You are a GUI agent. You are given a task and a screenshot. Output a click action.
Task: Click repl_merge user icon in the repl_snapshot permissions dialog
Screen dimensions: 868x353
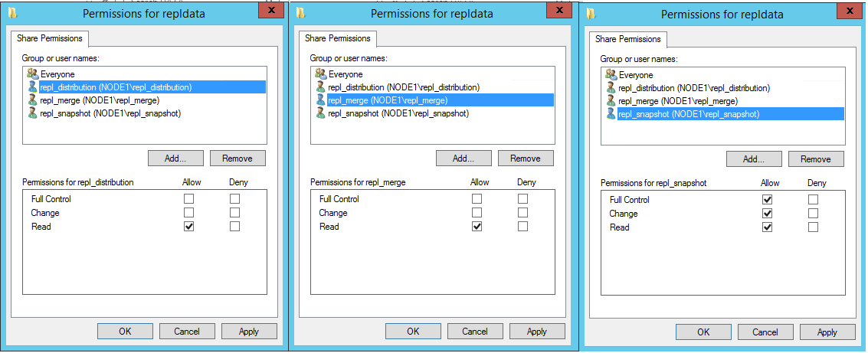click(x=611, y=101)
